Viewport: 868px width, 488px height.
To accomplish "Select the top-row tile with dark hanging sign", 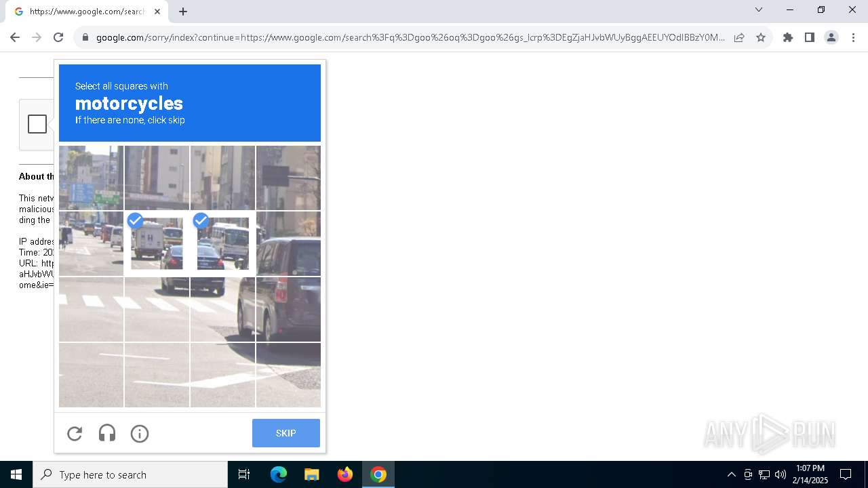I will [288, 178].
